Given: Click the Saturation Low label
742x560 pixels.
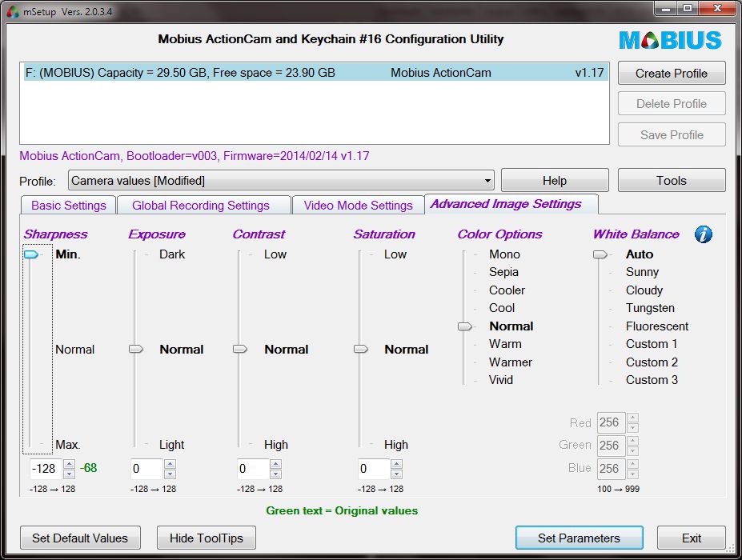Looking at the screenshot, I should click(395, 254).
